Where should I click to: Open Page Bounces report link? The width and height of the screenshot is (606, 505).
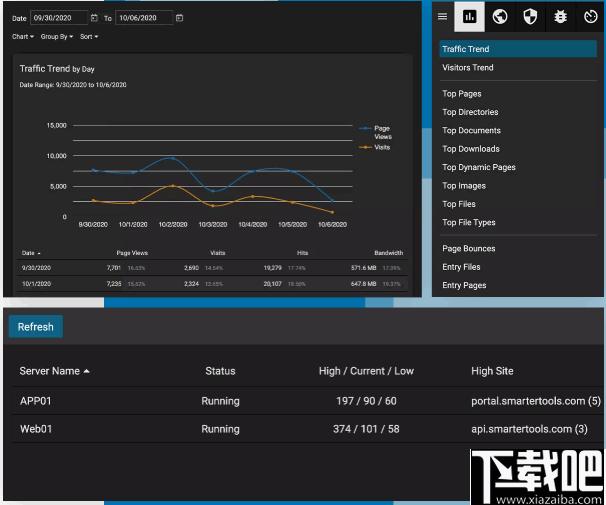(x=469, y=248)
